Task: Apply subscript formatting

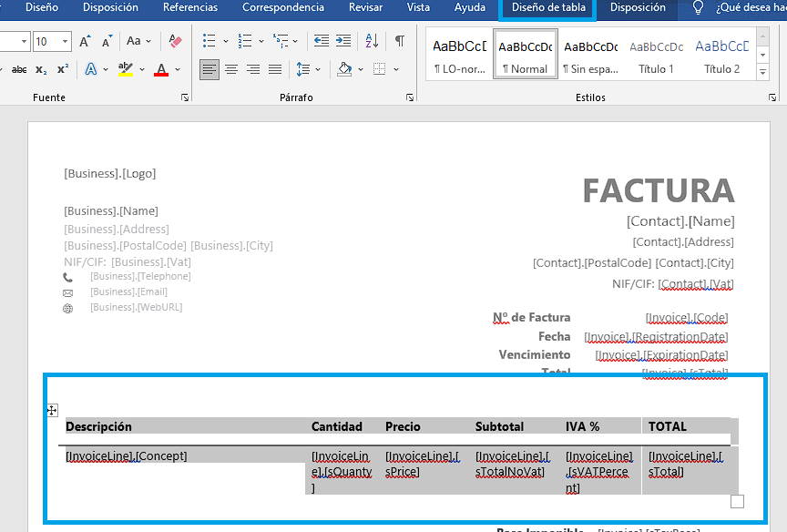Action: click(x=41, y=70)
